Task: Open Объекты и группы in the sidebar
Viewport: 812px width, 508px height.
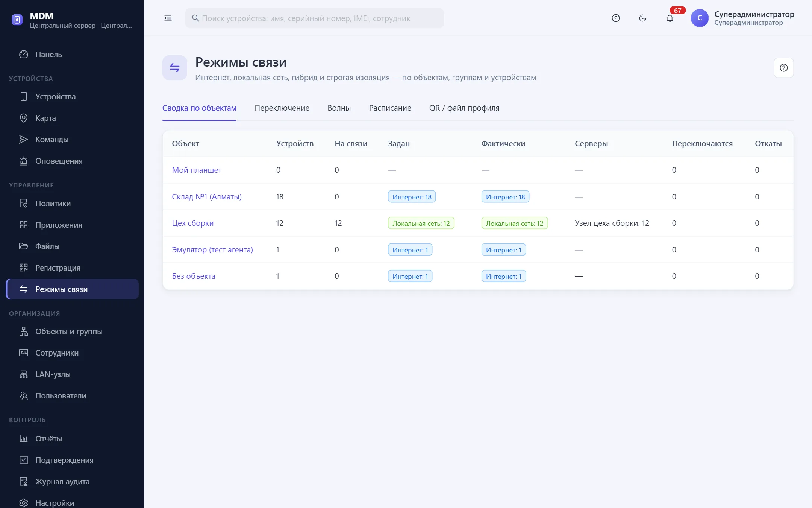Action: click(72, 332)
